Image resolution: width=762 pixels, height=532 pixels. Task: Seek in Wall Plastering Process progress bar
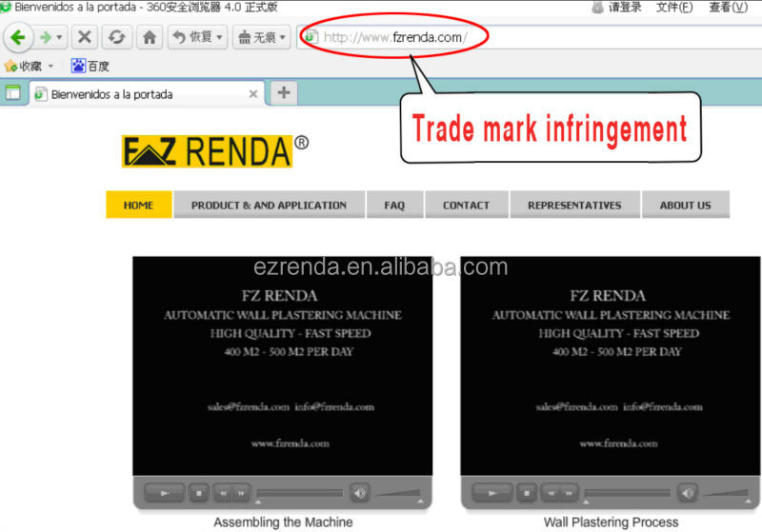(x=628, y=494)
